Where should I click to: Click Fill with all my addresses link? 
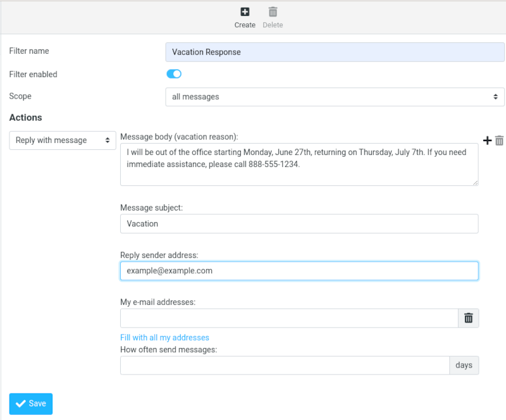[164, 338]
